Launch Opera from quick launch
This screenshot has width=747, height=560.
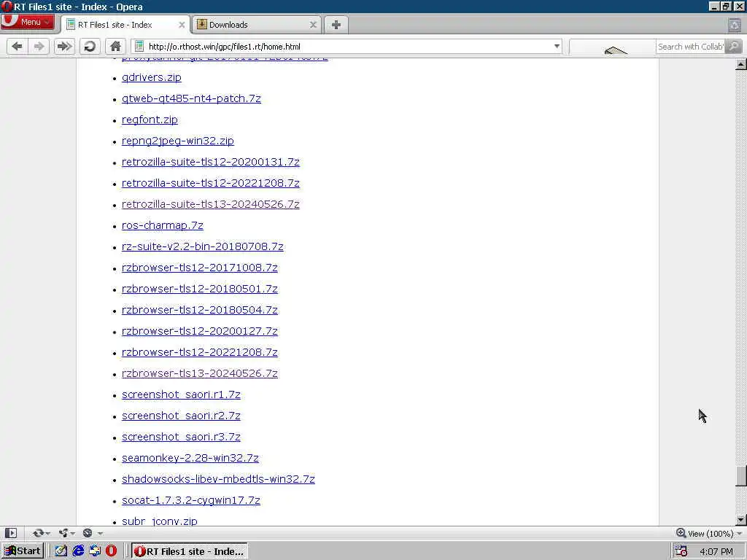[x=111, y=551]
